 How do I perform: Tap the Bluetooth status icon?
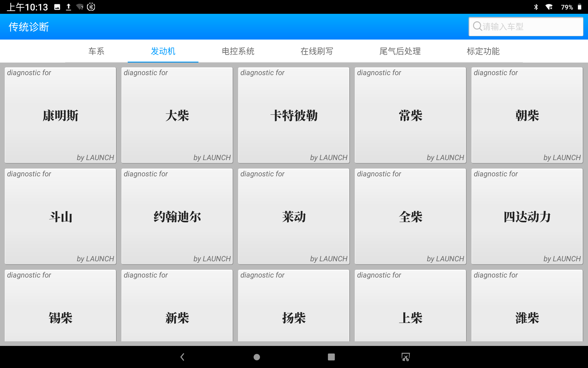pyautogui.click(x=536, y=7)
